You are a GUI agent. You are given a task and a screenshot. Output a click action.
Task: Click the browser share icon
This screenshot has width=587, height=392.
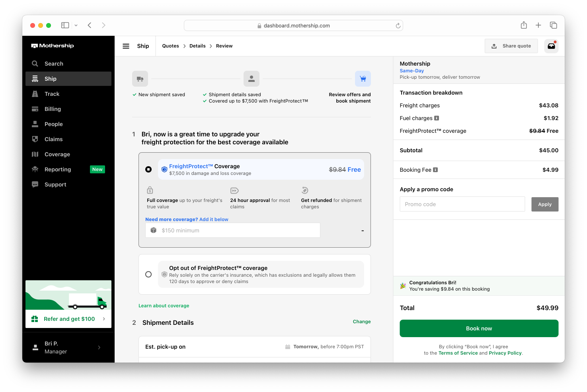pos(524,25)
